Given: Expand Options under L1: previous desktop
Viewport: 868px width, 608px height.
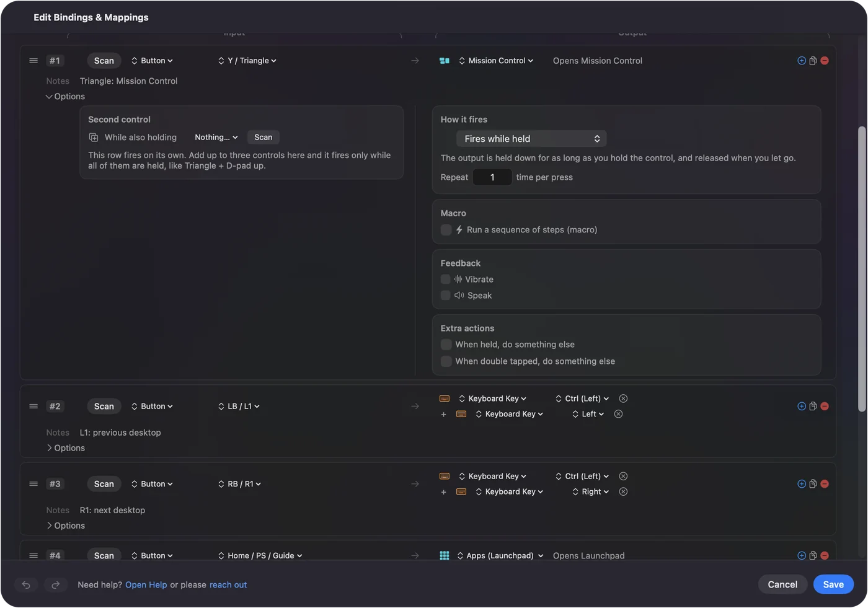Looking at the screenshot, I should pos(65,448).
